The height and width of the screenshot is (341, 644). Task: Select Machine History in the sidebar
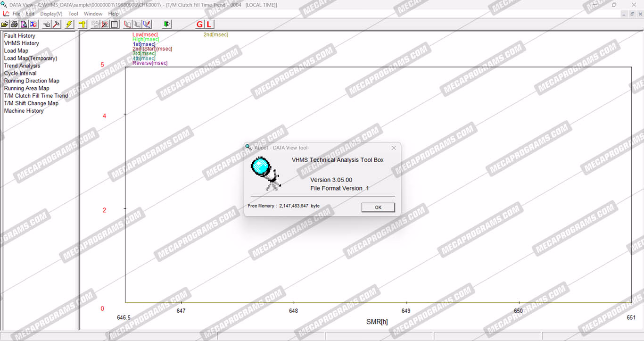tap(24, 111)
